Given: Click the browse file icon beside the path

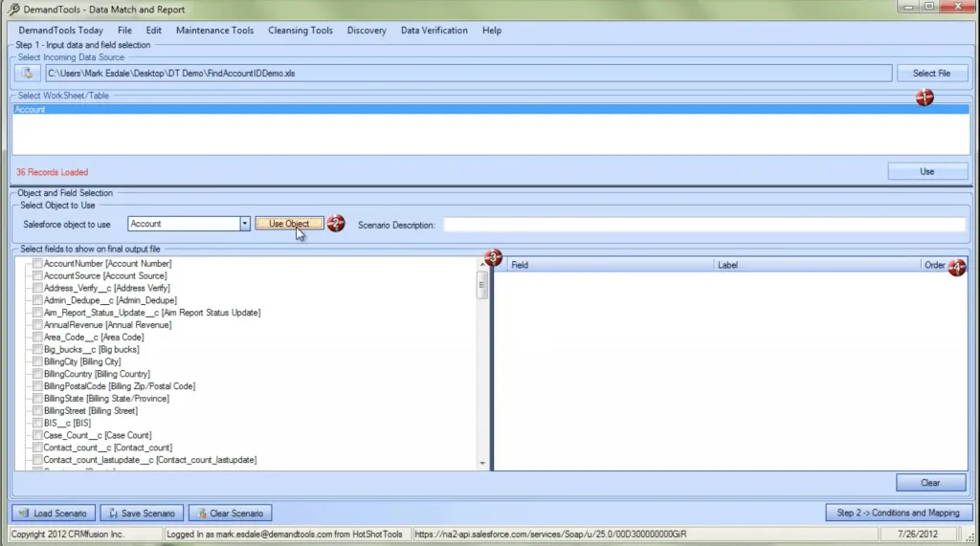Looking at the screenshot, I should 28,73.
